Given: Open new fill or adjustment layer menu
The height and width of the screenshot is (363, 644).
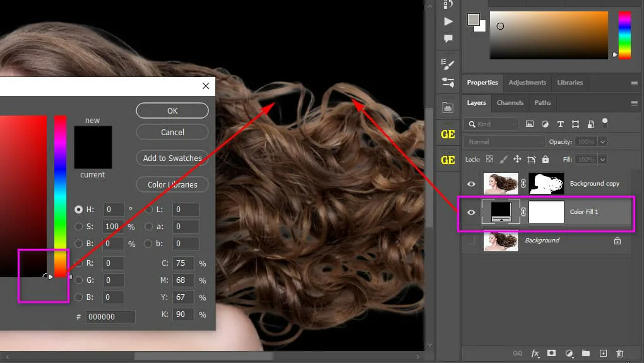Looking at the screenshot, I should point(569,353).
